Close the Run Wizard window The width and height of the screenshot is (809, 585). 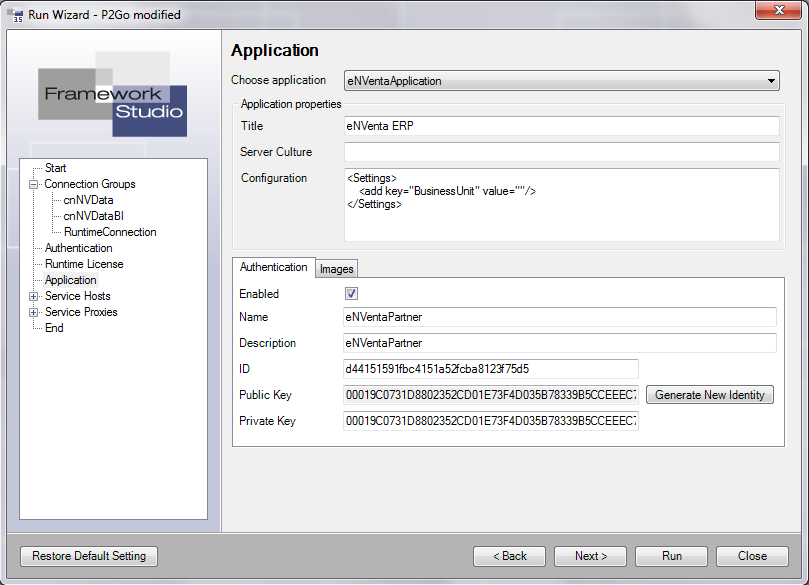click(778, 10)
